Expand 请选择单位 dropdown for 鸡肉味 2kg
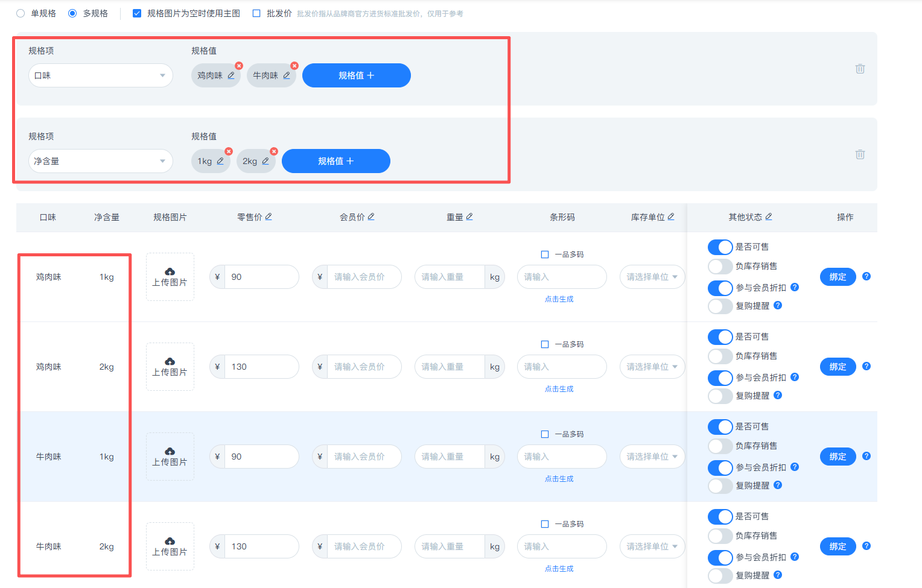This screenshot has height=588, width=922. pos(652,367)
